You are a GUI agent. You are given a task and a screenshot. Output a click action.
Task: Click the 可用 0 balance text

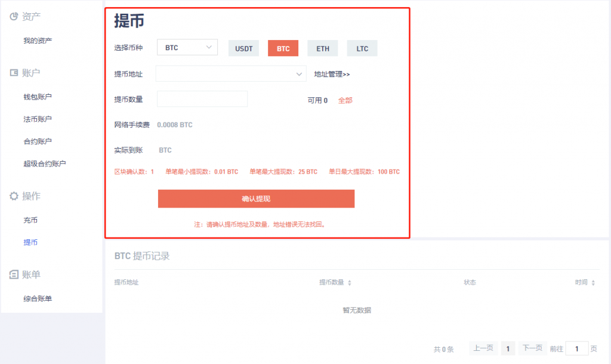317,100
